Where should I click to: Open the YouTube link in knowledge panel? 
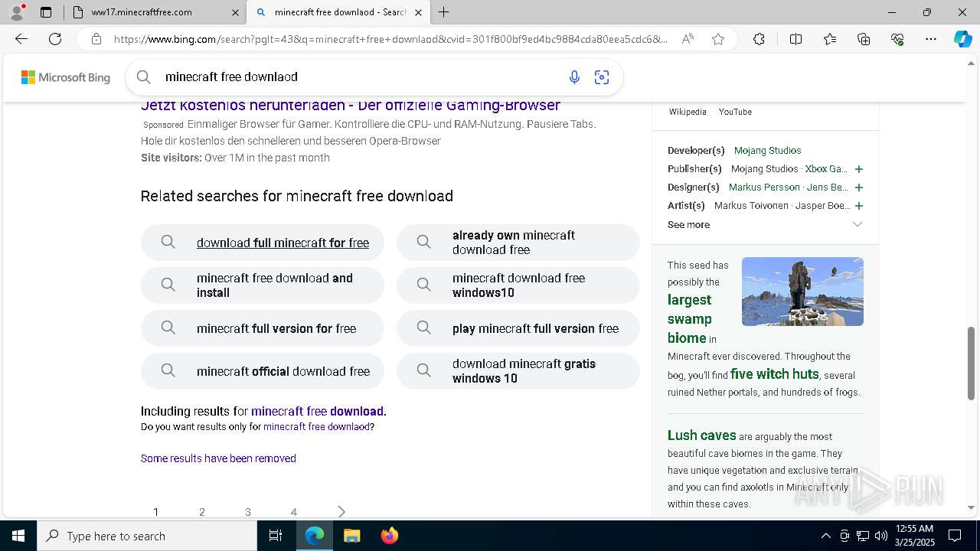735,112
